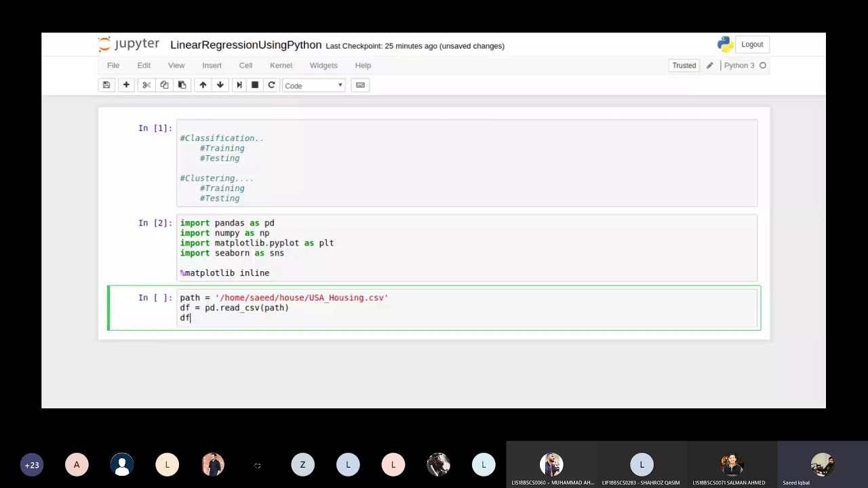The width and height of the screenshot is (868, 488).
Task: Open the Kernel menu
Action: tap(281, 66)
